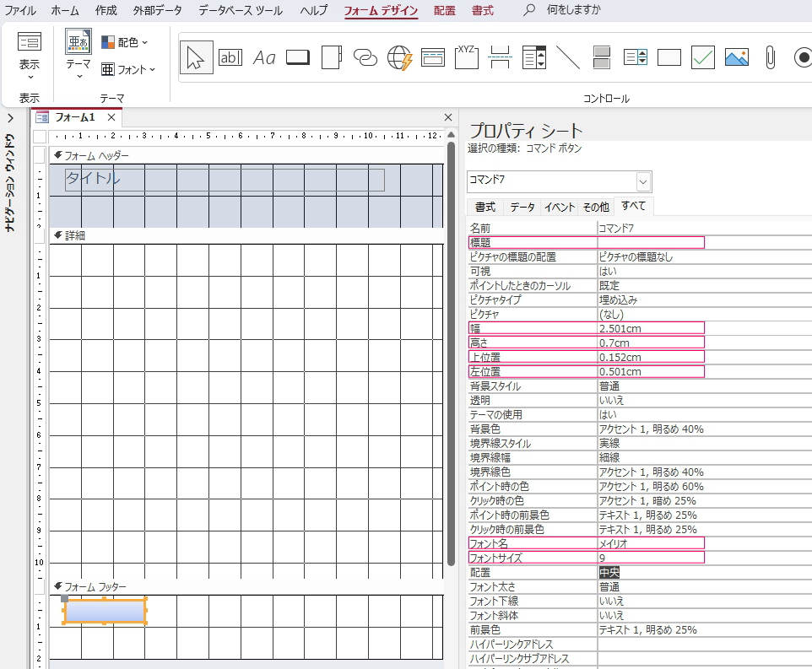812x669 pixels.
Task: Choose the Web Browser control icon
Action: click(x=399, y=57)
